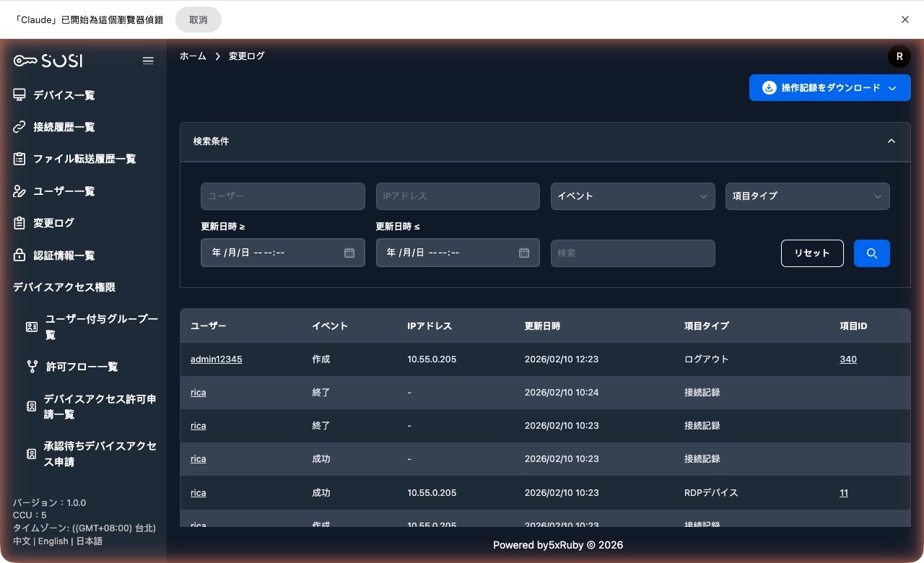924x563 pixels.
Task: Click the 認証情報一覧 lock icon
Action: coord(19,256)
